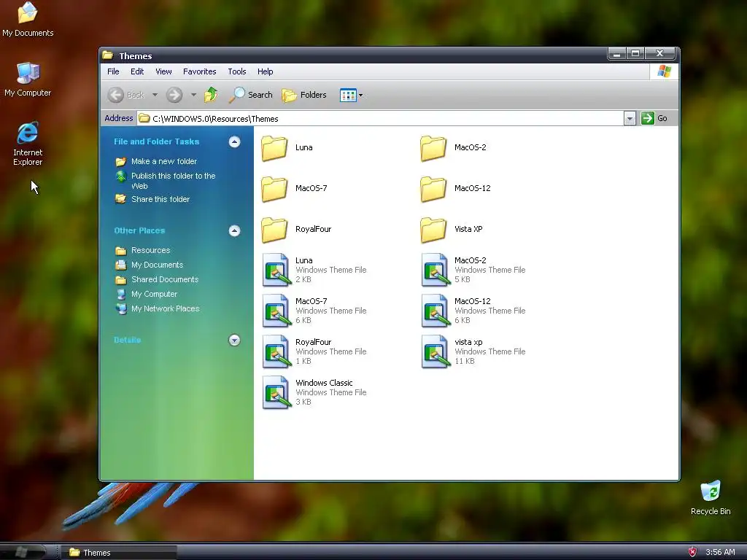The image size is (747, 560).
Task: Click the 3:56 AM system clock
Action: (720, 553)
